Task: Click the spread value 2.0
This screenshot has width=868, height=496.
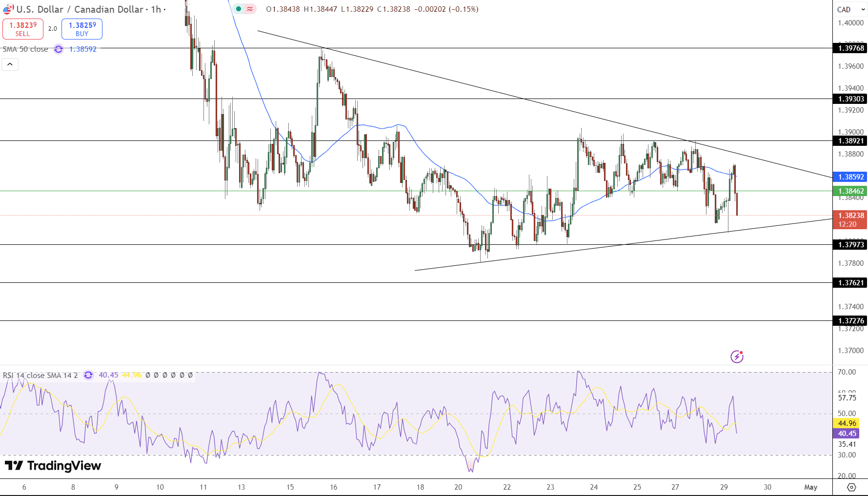Action: (53, 29)
